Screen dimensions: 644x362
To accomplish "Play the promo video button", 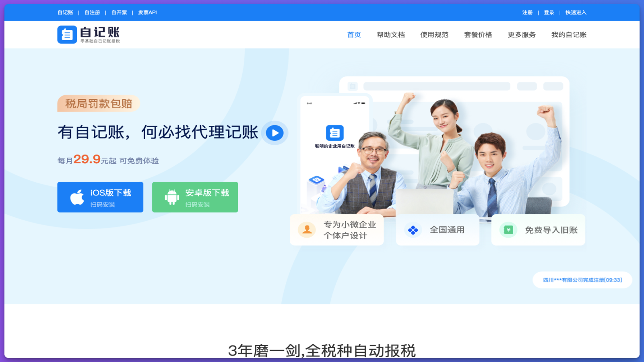I will [275, 133].
